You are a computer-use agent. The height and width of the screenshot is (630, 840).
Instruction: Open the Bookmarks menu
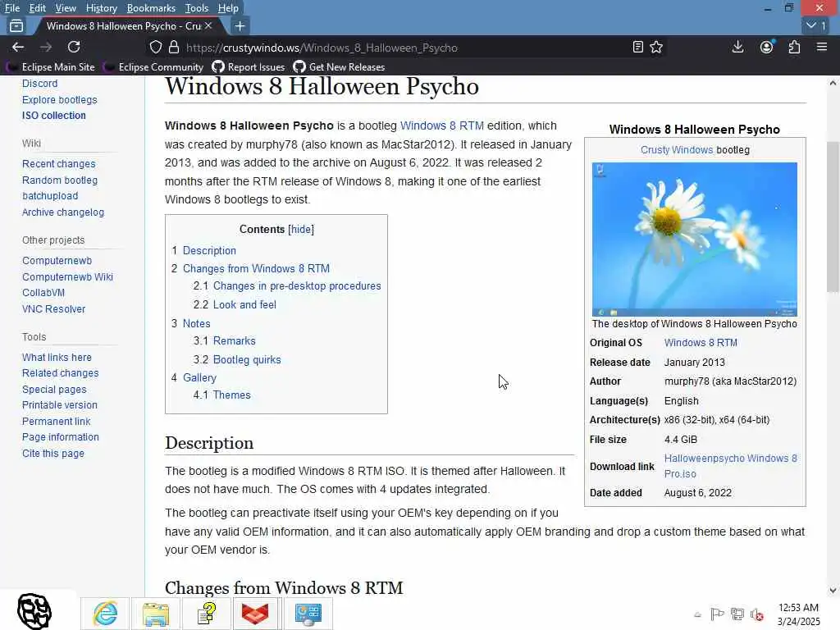tap(151, 8)
